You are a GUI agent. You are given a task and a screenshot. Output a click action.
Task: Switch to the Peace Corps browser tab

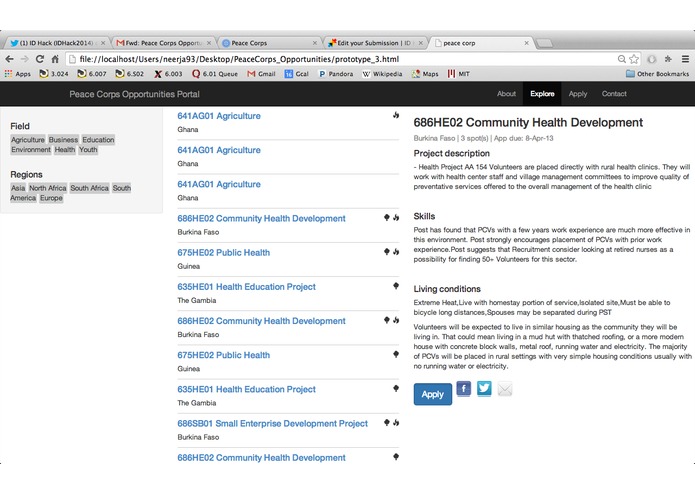tap(269, 43)
